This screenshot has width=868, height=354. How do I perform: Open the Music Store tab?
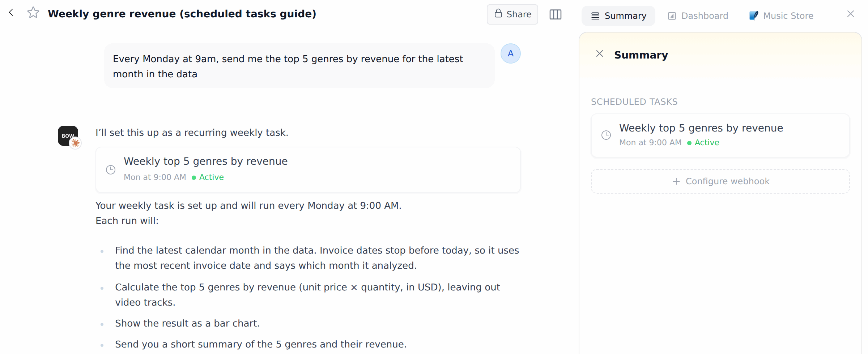pyautogui.click(x=781, y=16)
